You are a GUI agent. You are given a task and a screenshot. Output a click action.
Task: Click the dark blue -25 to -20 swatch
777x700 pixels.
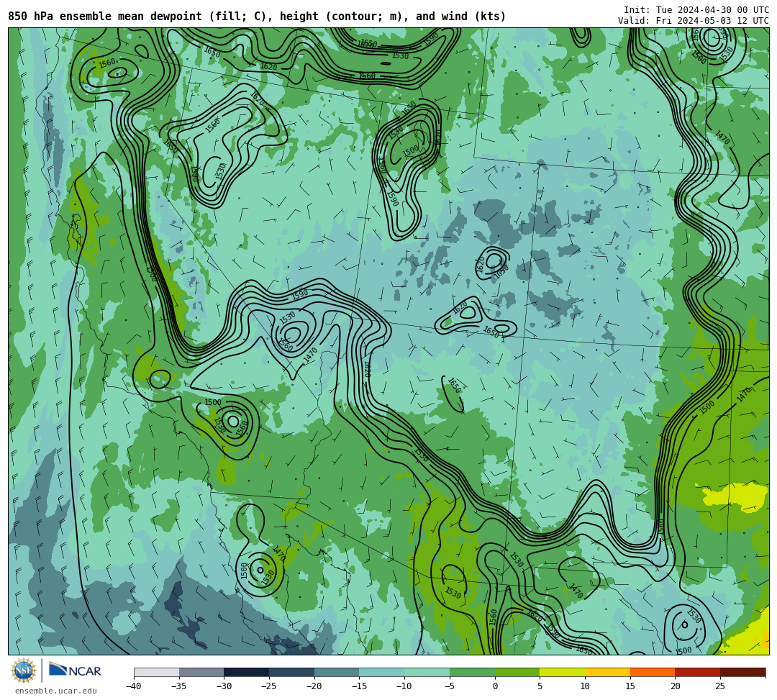pos(292,672)
